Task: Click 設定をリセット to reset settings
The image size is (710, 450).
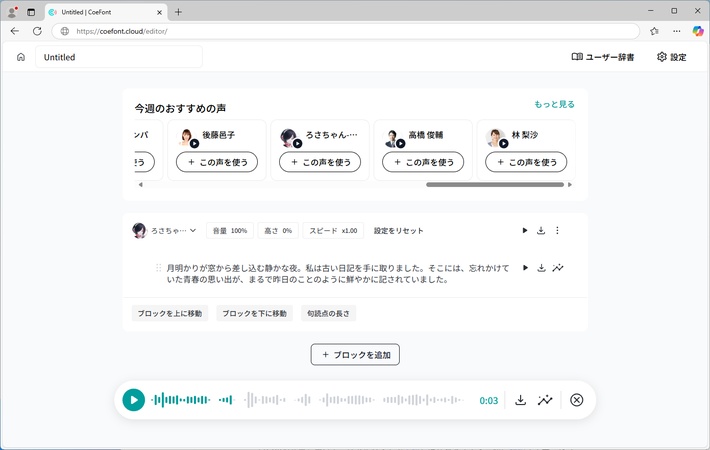Action: coord(398,230)
